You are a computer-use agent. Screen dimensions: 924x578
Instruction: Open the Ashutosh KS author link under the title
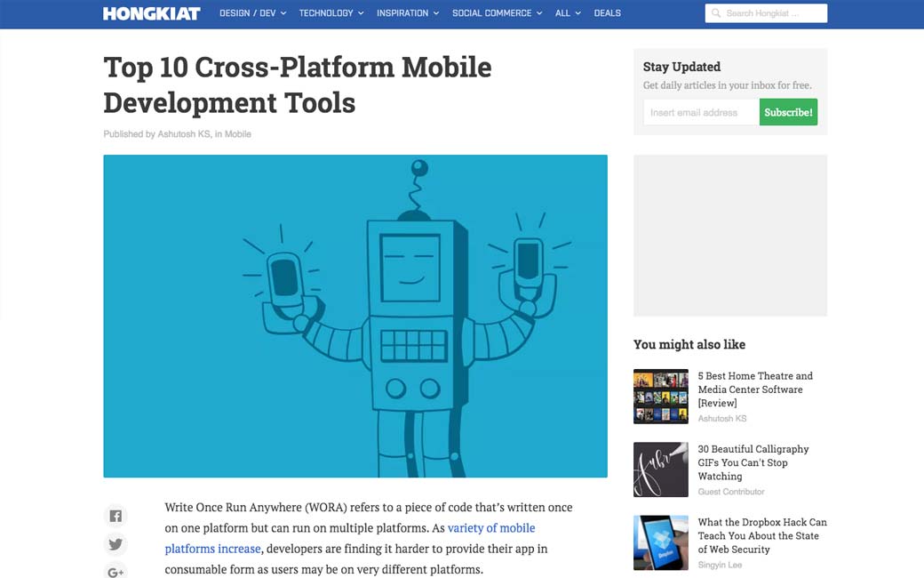(x=184, y=134)
